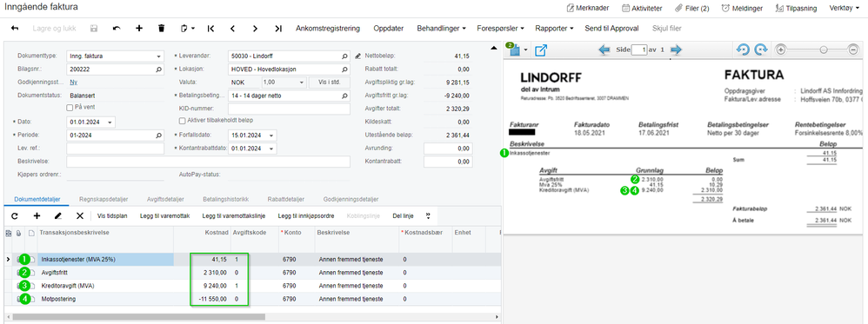Image resolution: width=868 pixels, height=324 pixels.
Task: Click the KID-nummer input field
Action: pyautogui.click(x=289, y=109)
